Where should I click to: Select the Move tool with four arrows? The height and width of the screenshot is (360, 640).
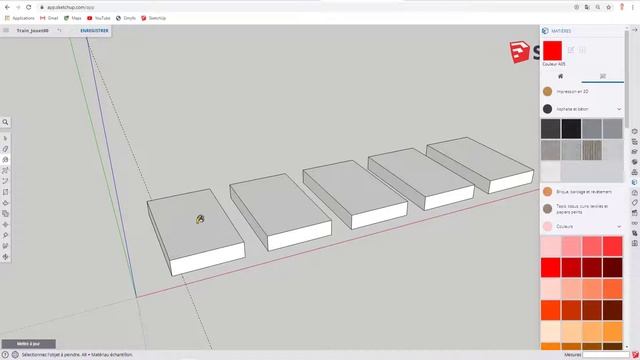(5, 224)
